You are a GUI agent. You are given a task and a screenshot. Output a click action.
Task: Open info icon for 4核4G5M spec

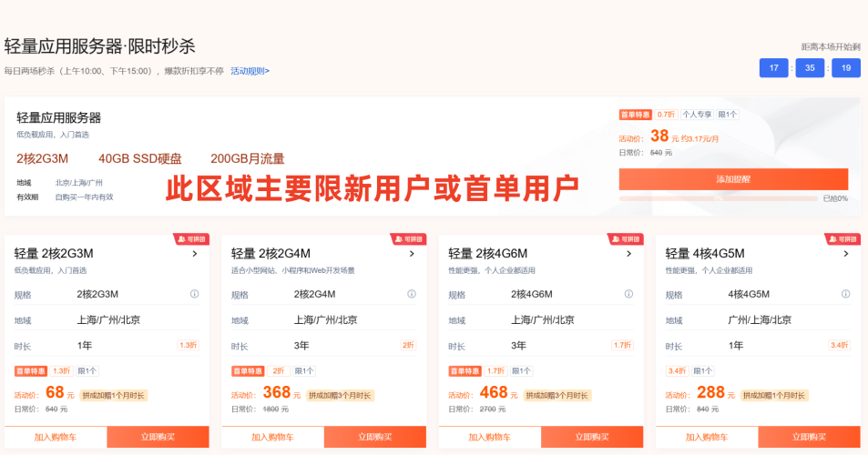tap(845, 294)
